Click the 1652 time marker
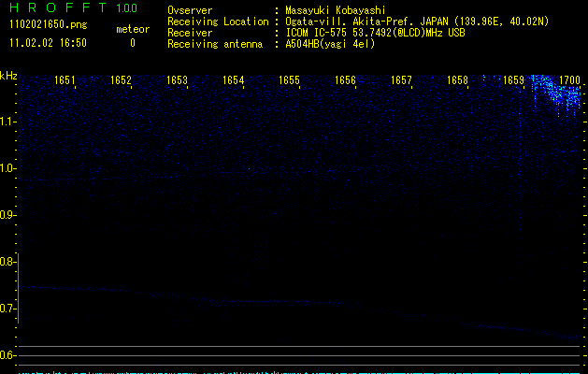The height and width of the screenshot is (374, 588). (121, 80)
